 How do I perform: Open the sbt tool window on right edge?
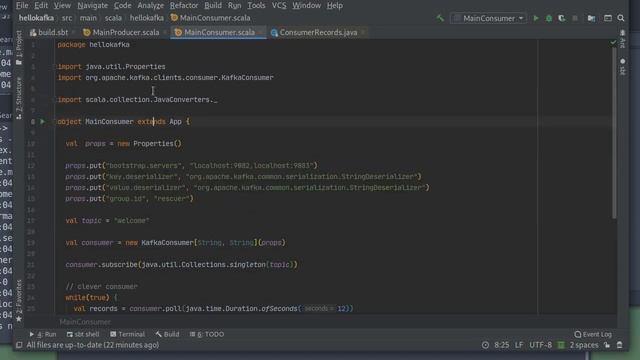pos(622,67)
